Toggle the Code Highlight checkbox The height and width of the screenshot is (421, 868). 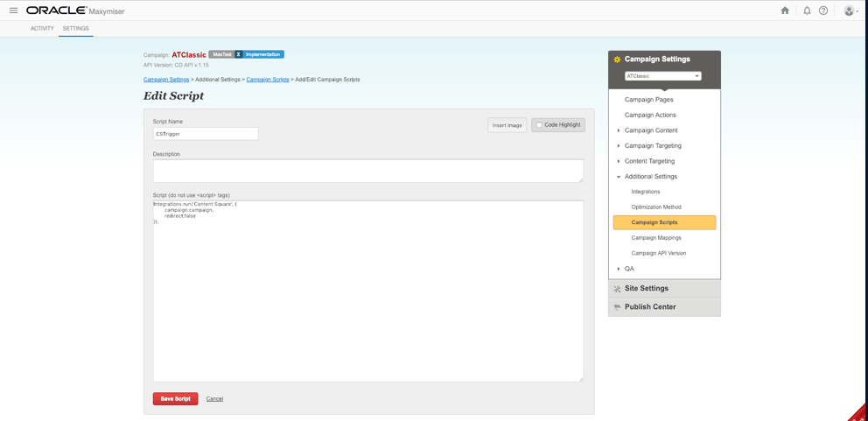[x=539, y=125]
